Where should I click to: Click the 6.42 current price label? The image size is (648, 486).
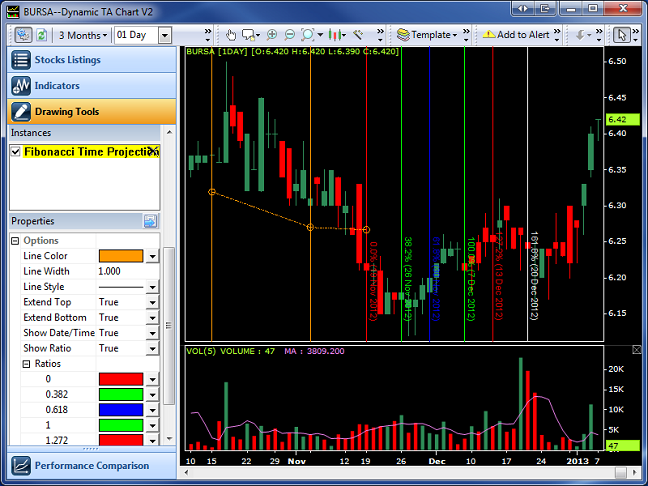pyautogui.click(x=622, y=119)
